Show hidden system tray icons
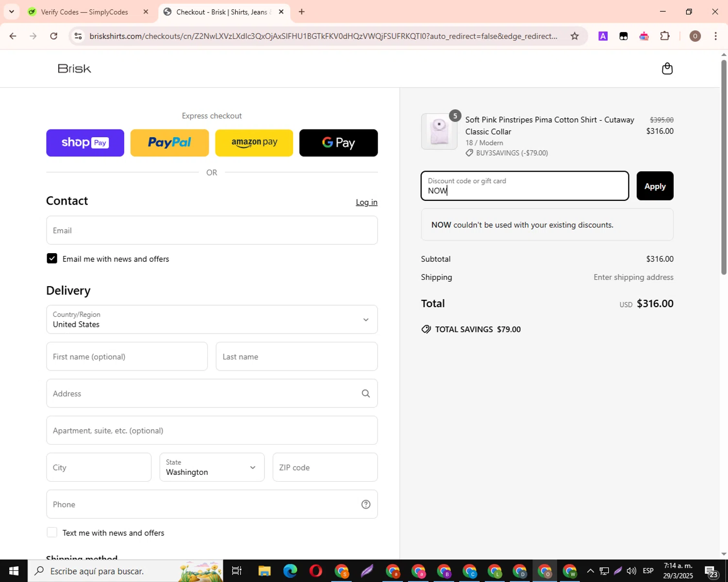 click(590, 571)
